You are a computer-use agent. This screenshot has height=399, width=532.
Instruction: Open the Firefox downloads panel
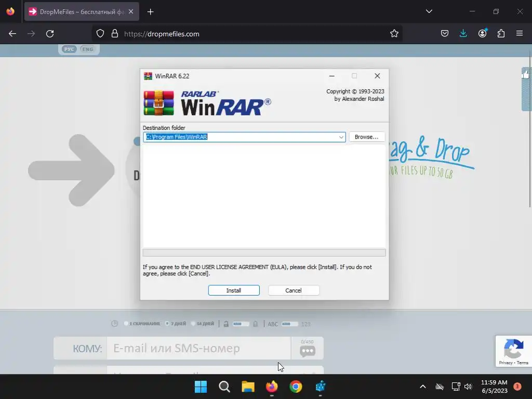tap(463, 34)
